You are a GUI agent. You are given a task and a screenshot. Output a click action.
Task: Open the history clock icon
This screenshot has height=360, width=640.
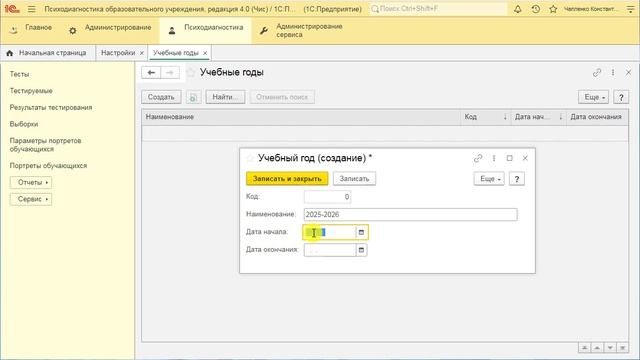(x=536, y=9)
